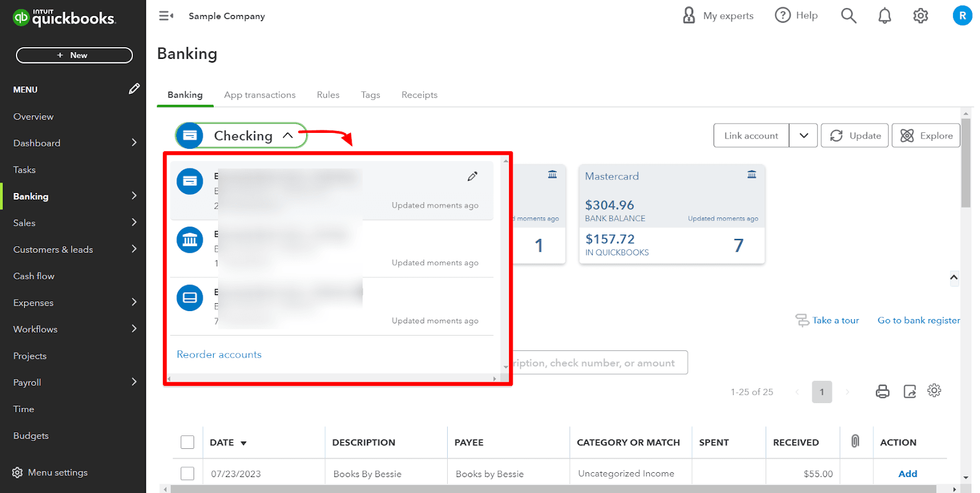Open the Link account dropdown arrow
980x493 pixels.
(x=804, y=135)
